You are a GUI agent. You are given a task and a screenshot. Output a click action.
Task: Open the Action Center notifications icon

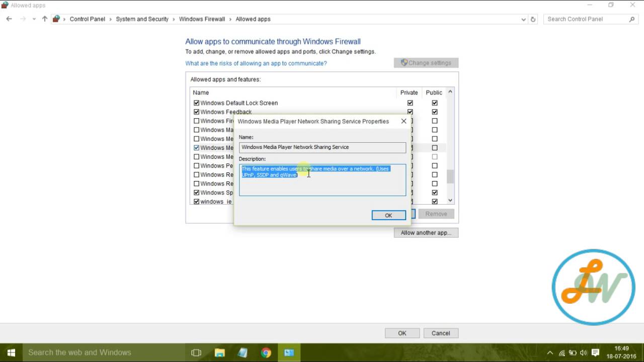(x=596, y=352)
